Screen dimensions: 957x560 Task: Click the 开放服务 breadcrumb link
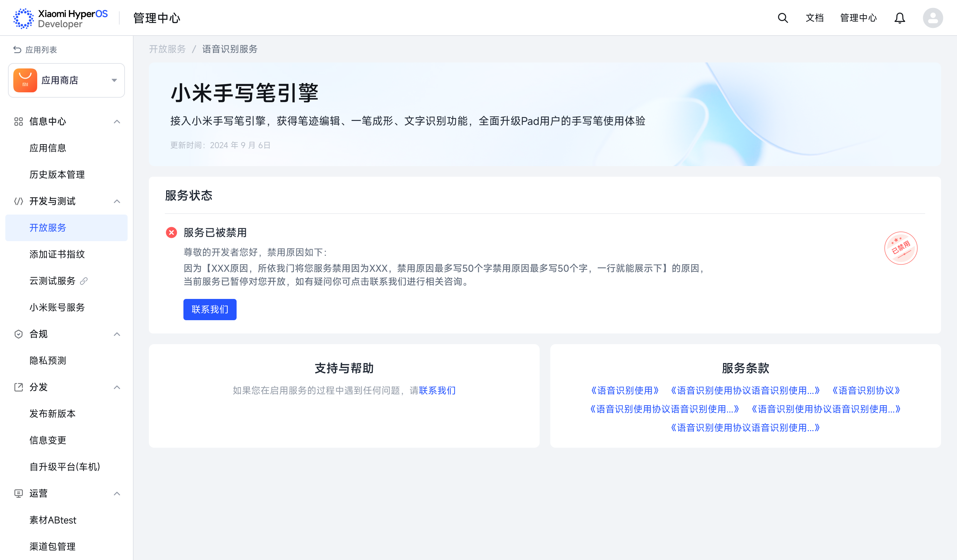click(167, 49)
